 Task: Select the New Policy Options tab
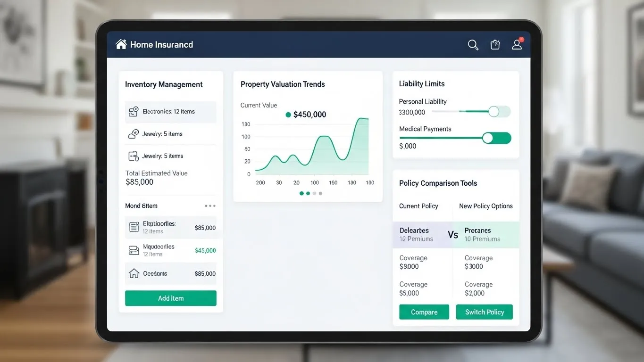click(485, 206)
